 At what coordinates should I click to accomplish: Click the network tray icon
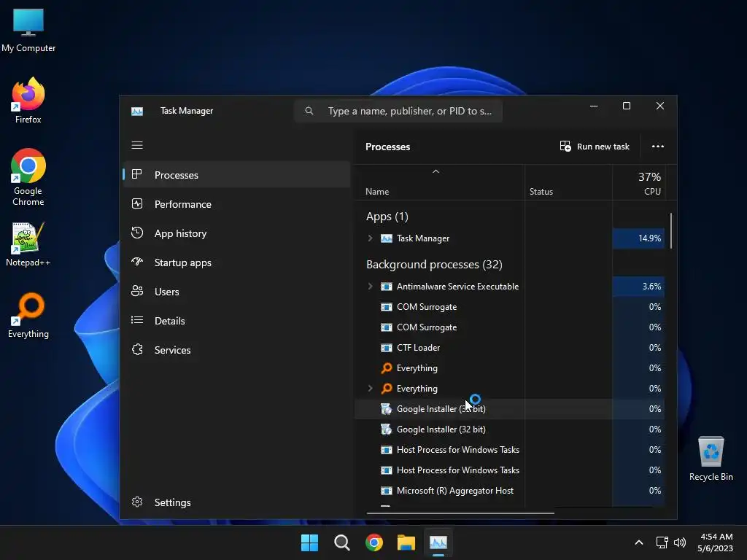point(662,542)
